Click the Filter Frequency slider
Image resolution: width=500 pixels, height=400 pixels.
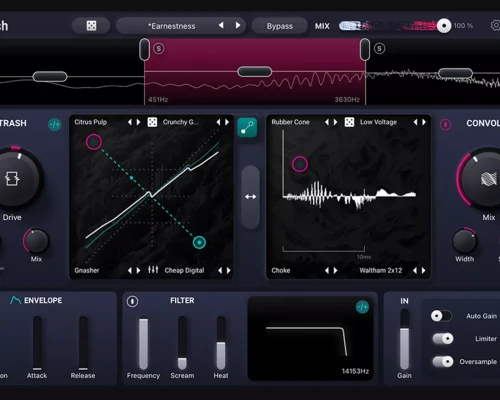point(143,343)
